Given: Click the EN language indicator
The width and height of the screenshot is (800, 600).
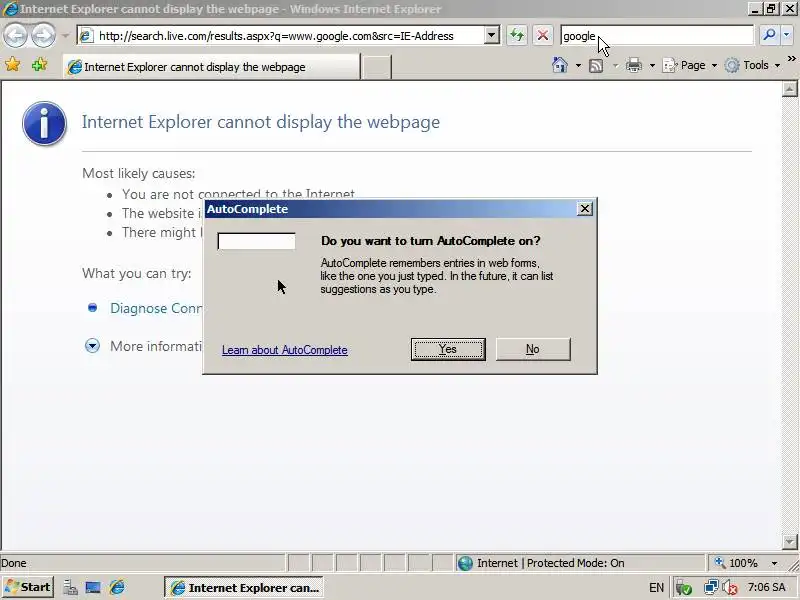Looking at the screenshot, I should click(x=656, y=588).
